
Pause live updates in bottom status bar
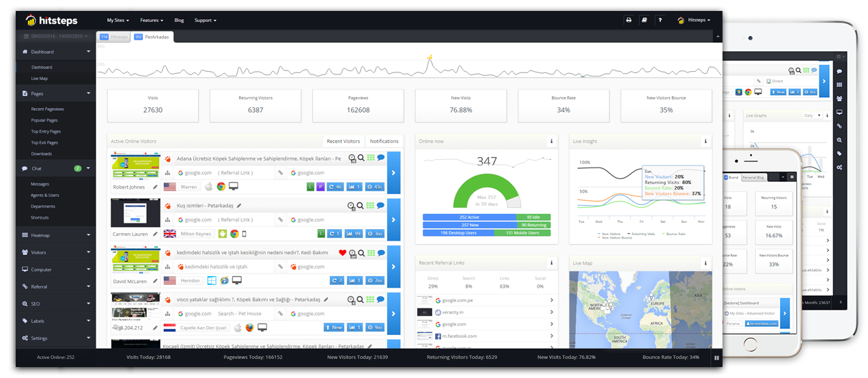point(714,357)
